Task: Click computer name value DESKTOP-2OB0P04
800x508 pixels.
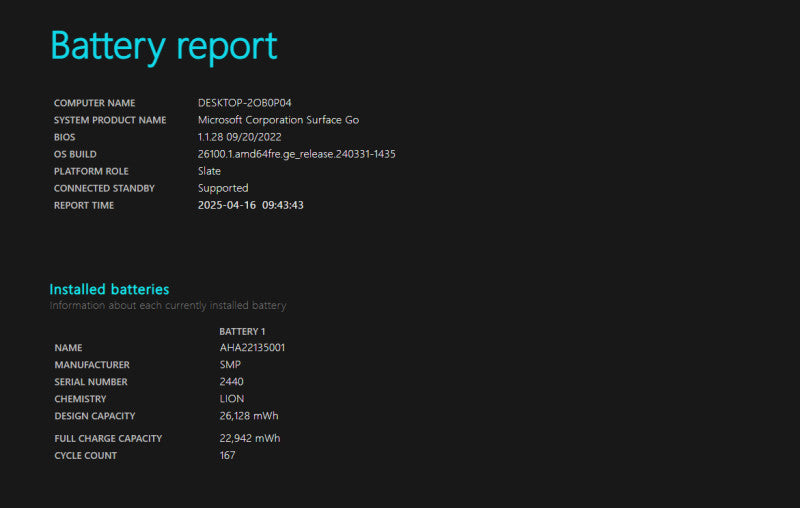Action: click(x=244, y=103)
